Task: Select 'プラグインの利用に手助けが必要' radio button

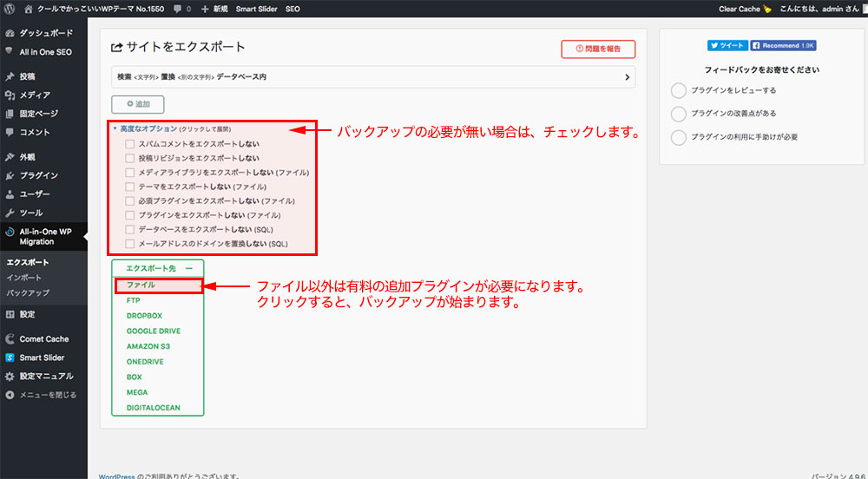Action: click(679, 137)
